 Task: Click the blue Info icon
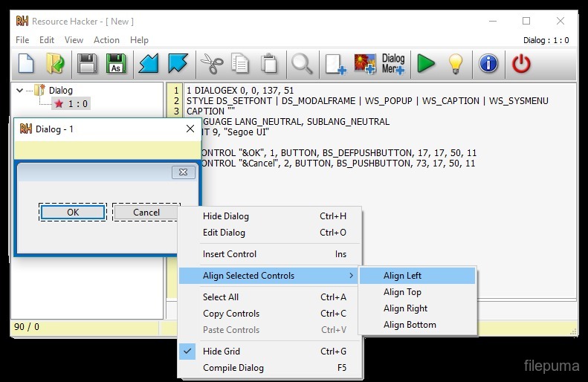488,64
